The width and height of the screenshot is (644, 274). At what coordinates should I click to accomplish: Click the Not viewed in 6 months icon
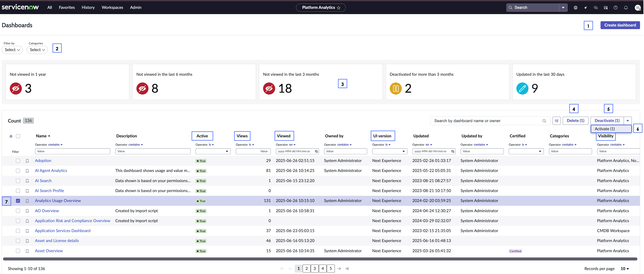coord(142,88)
